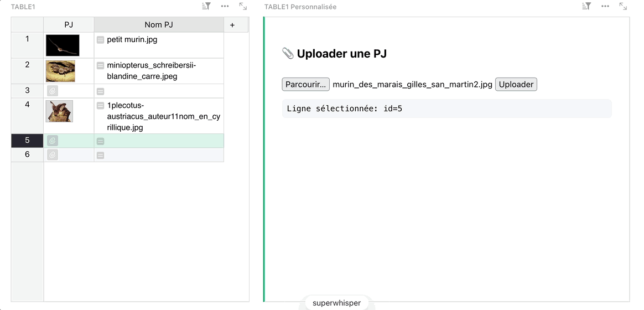This screenshot has width=644, height=310.
Task: Click formula icon in Nom PJ row 3
Action: (100, 91)
